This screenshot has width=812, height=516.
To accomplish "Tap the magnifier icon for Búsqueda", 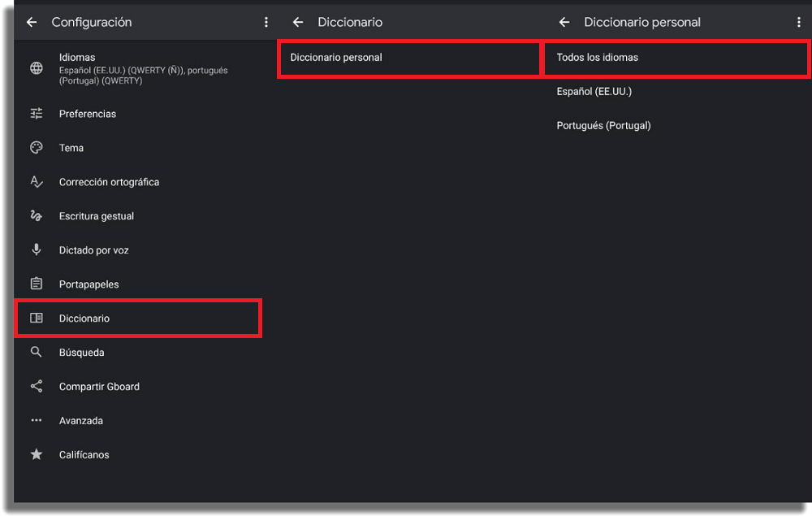I will coord(37,352).
